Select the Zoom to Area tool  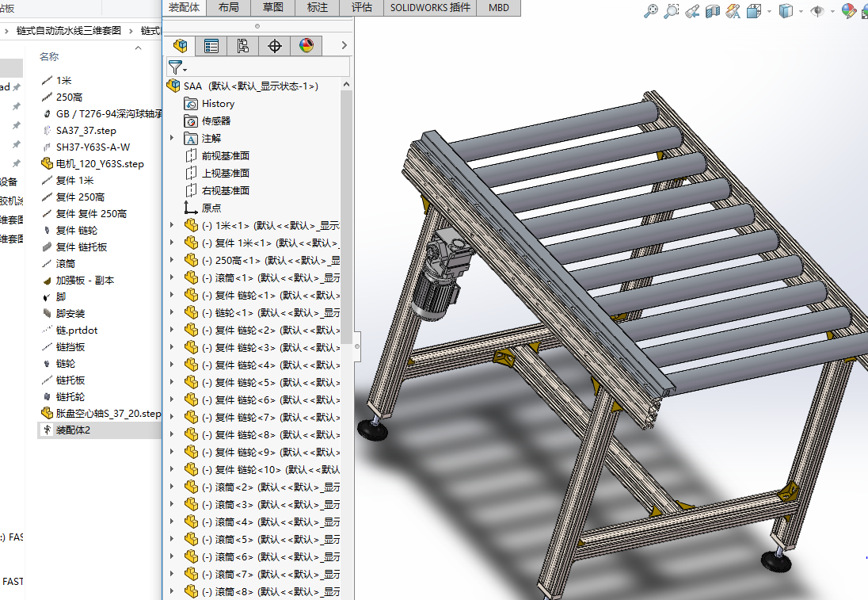point(672,10)
